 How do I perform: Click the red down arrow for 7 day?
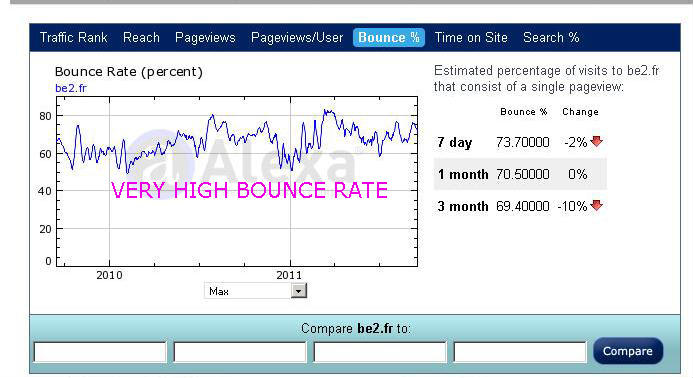(597, 141)
